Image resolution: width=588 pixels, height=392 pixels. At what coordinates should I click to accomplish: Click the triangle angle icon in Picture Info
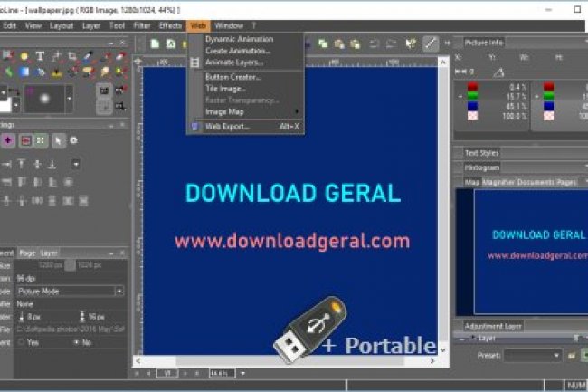498,72
